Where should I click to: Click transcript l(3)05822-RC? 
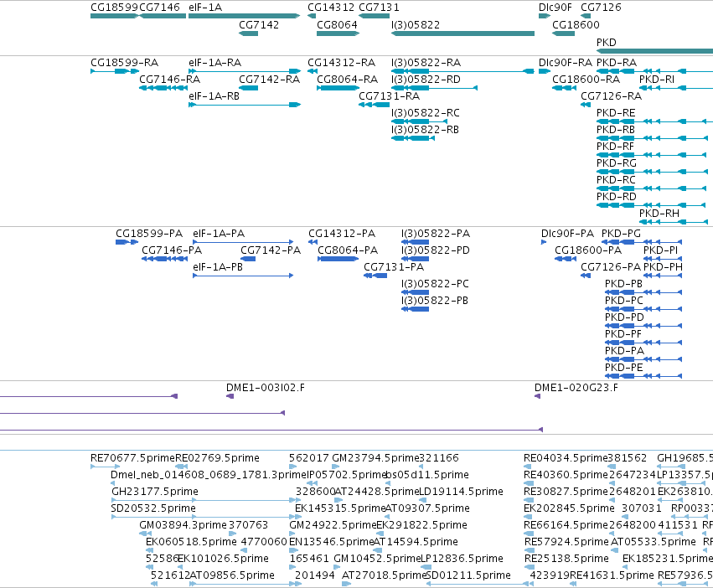pyautogui.click(x=426, y=113)
